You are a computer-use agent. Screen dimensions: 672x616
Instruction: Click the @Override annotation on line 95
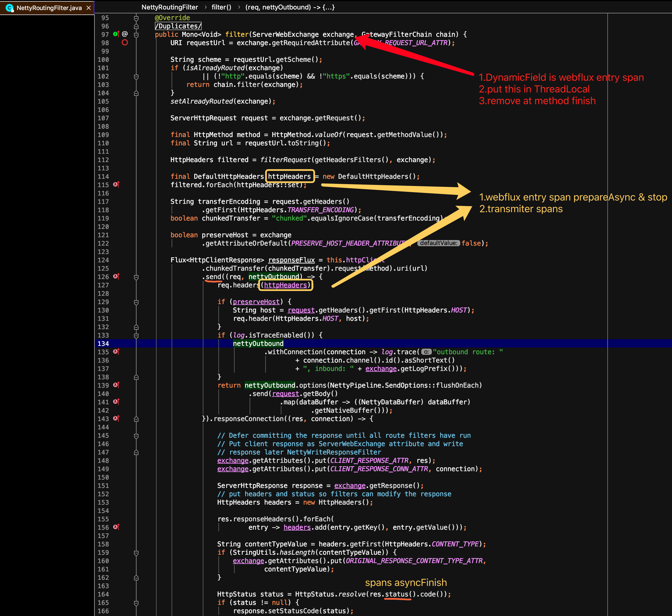172,18
